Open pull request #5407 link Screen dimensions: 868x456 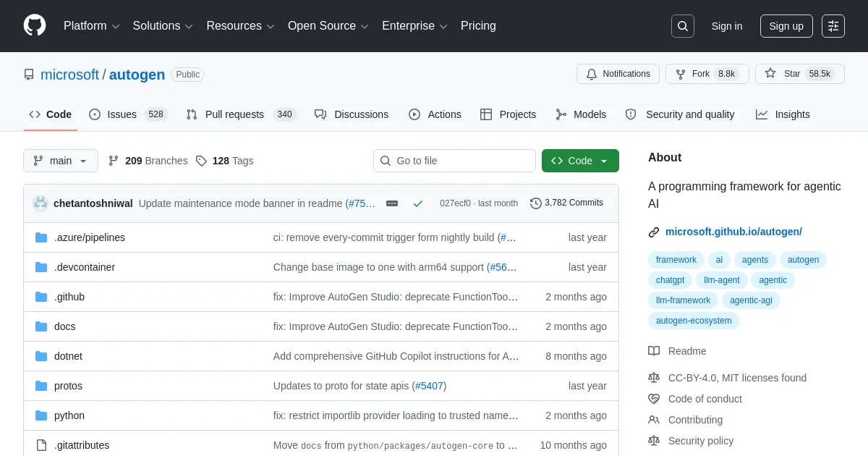click(429, 386)
